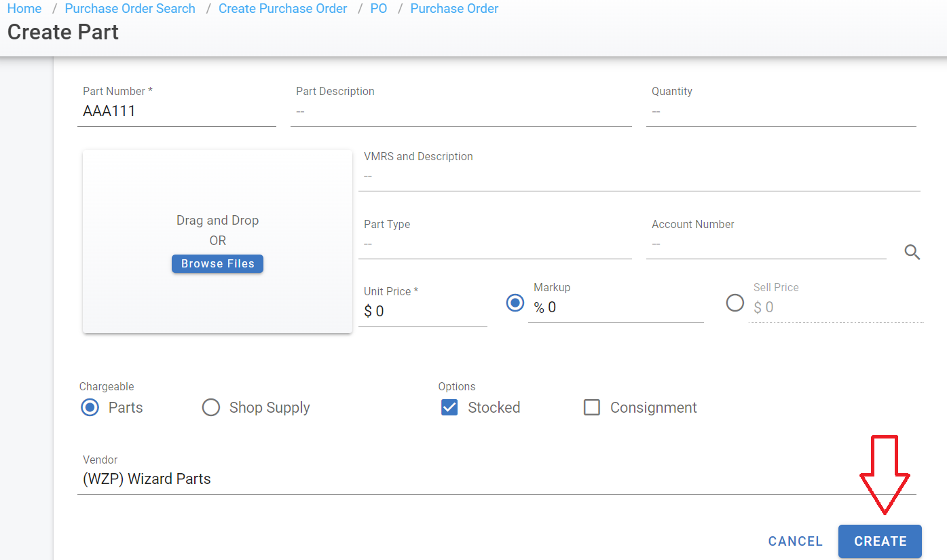The image size is (947, 560).
Task: Click the Account Number search magnifier icon
Action: click(x=912, y=253)
